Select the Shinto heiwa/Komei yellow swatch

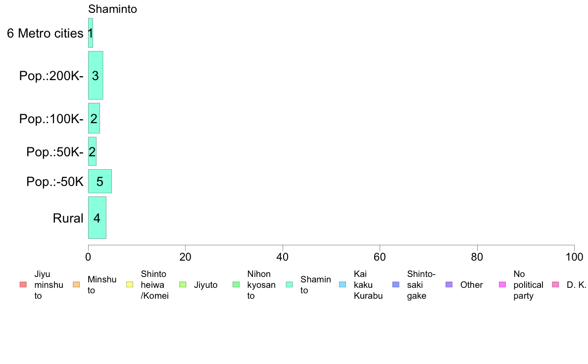click(x=130, y=284)
